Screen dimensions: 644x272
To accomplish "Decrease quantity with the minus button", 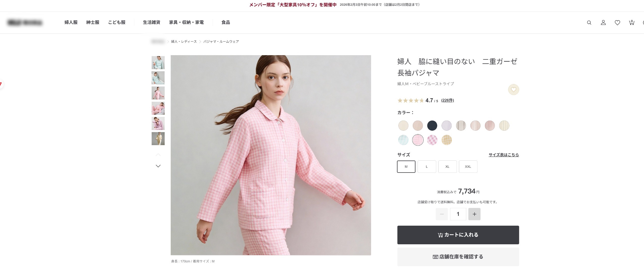I will tap(442, 214).
